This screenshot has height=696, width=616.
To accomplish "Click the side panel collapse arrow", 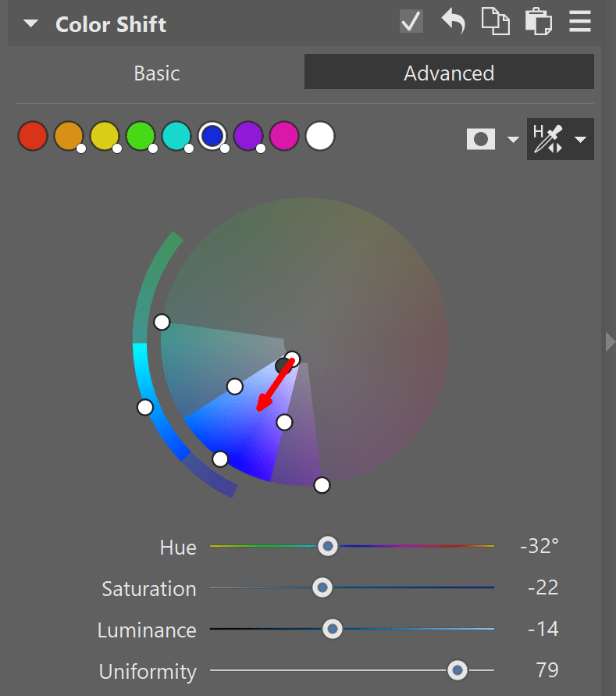I will coord(611,342).
